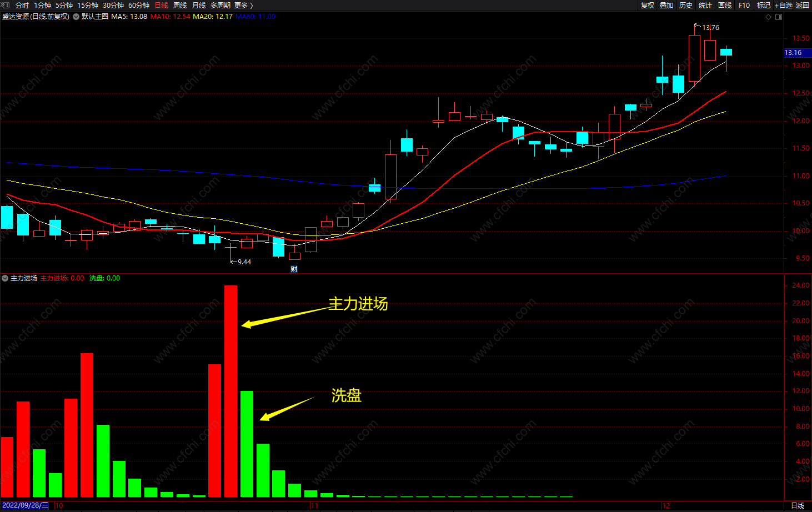Click the 13.76 high price label
This screenshot has width=812, height=512.
coord(710,28)
